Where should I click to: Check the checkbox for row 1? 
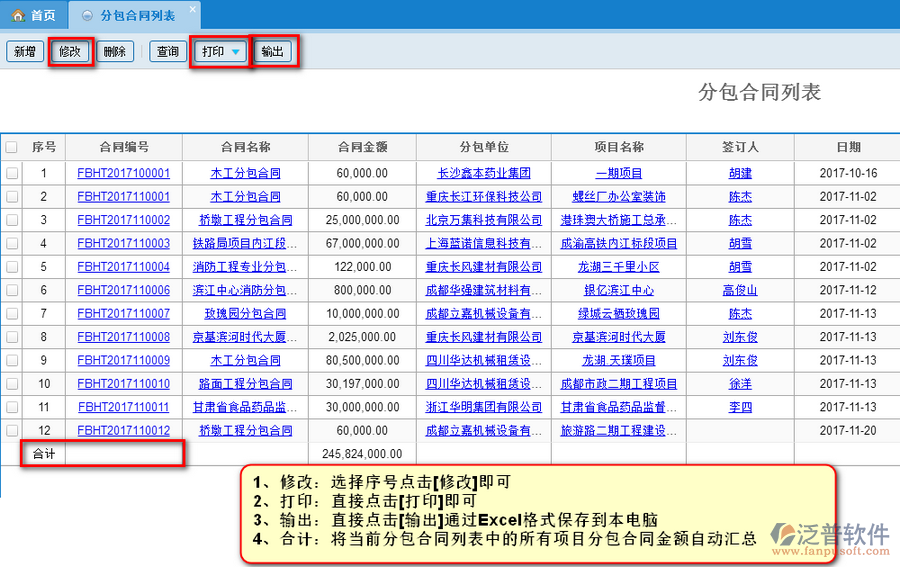12,173
